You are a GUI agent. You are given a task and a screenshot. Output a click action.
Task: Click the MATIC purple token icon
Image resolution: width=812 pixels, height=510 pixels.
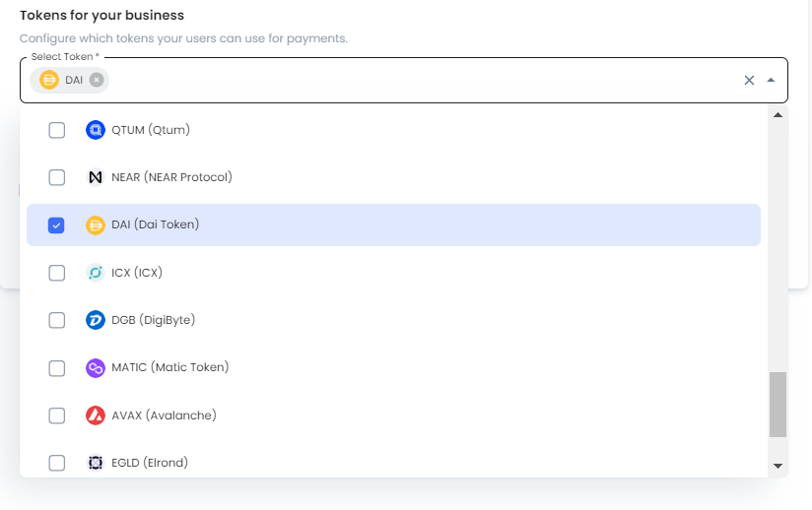coord(96,367)
